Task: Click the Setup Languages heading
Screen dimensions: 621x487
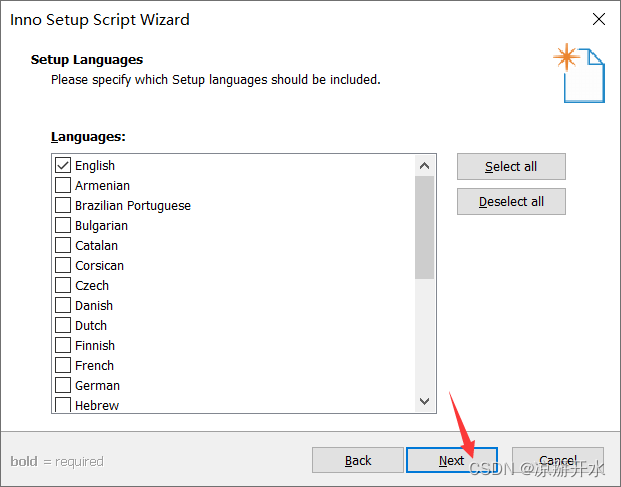Action: point(87,60)
